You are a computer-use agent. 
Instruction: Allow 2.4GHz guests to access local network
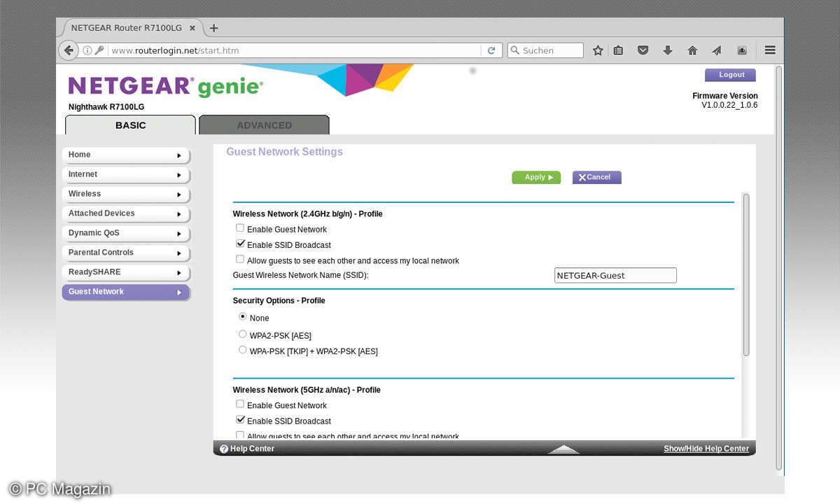point(240,259)
